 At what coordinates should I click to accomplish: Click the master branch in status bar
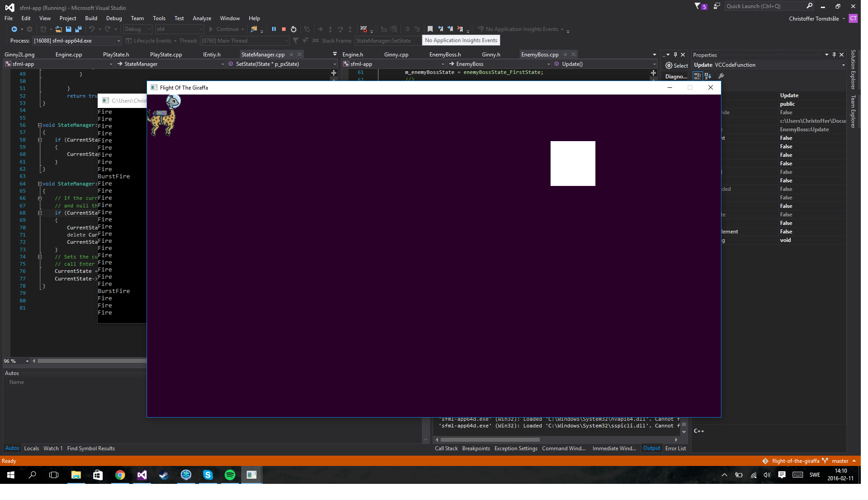coord(840,461)
